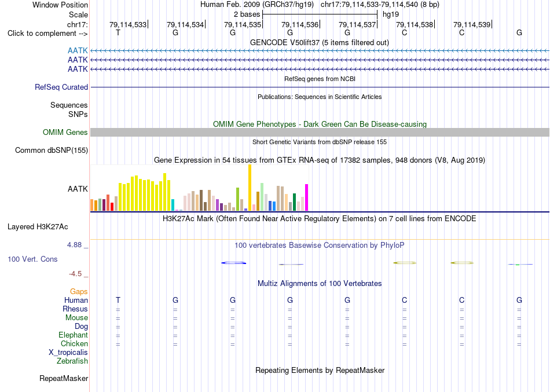This screenshot has width=550, height=392.
Task: Click the green 'OMIM Gene Phenotypes' title
Action: [320, 124]
